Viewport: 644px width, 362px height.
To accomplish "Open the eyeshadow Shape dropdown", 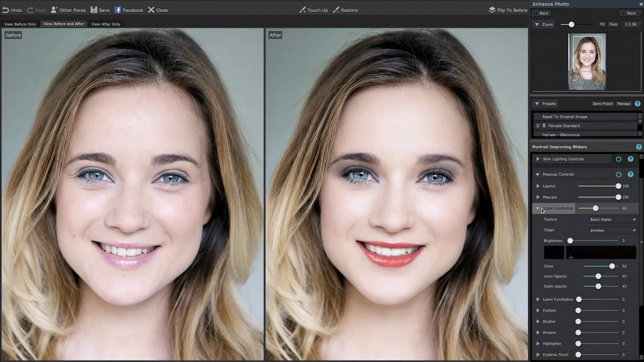I will tap(613, 230).
